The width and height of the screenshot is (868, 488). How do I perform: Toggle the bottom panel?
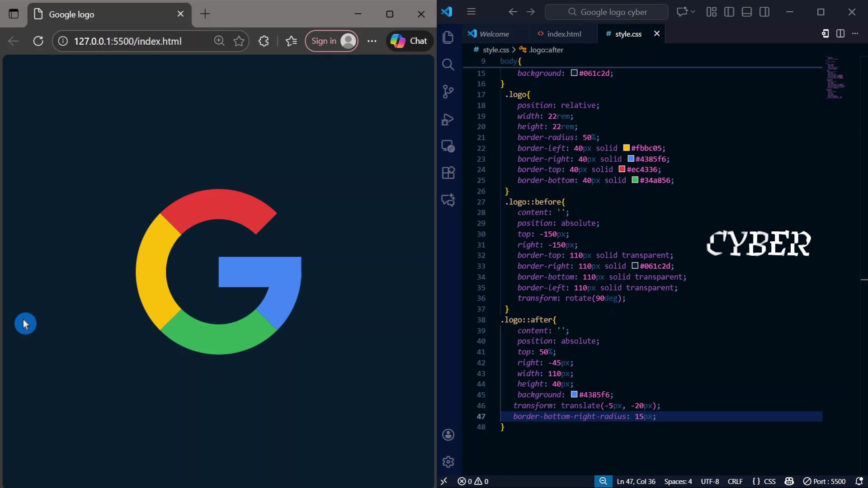click(x=747, y=12)
